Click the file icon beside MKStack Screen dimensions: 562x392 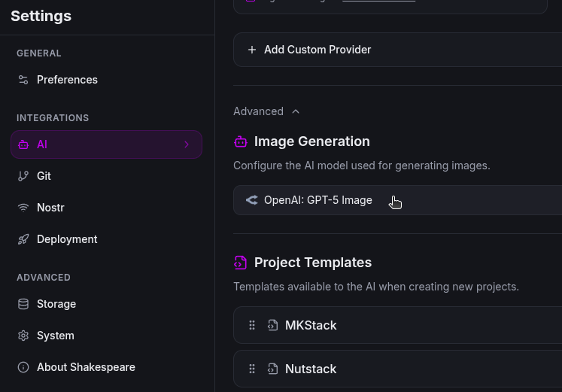[x=272, y=325]
